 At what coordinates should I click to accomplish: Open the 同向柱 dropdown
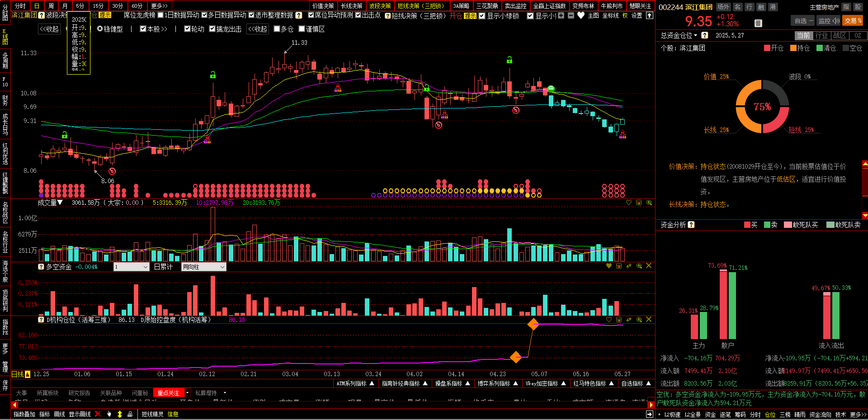click(x=203, y=267)
